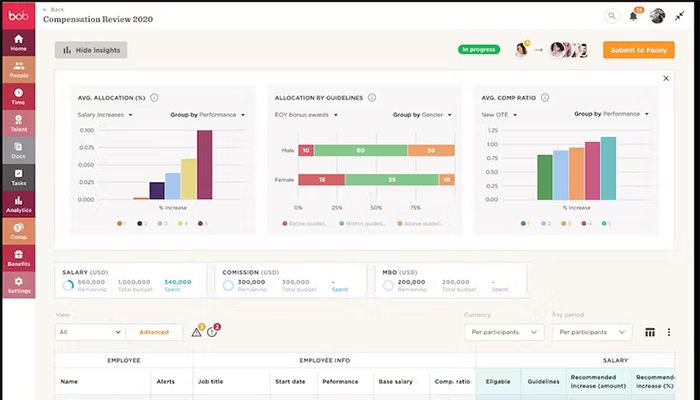This screenshot has width=700, height=400.
Task: Click the Female red segment labeled 15
Action: coord(322,179)
